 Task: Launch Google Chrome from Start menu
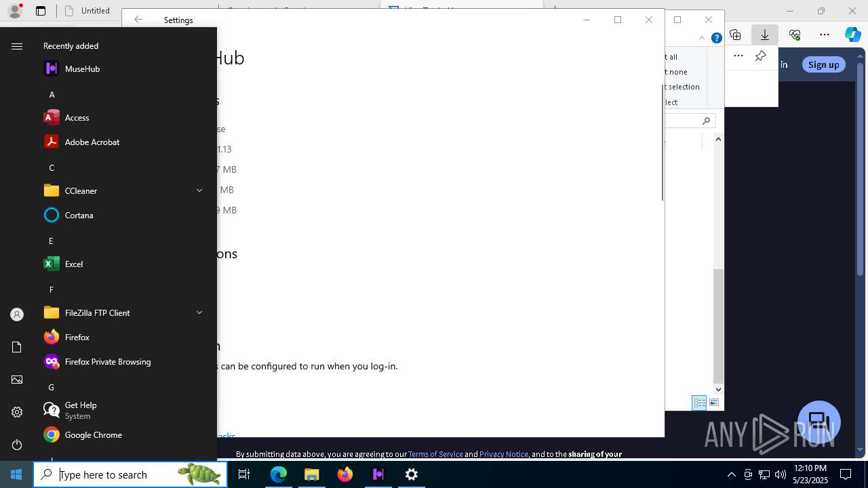[x=125, y=434]
